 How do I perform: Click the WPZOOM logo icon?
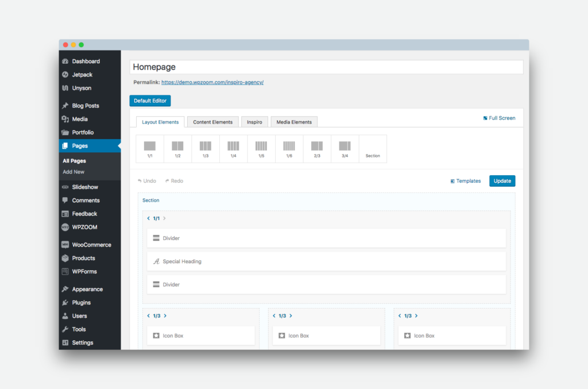(x=65, y=227)
